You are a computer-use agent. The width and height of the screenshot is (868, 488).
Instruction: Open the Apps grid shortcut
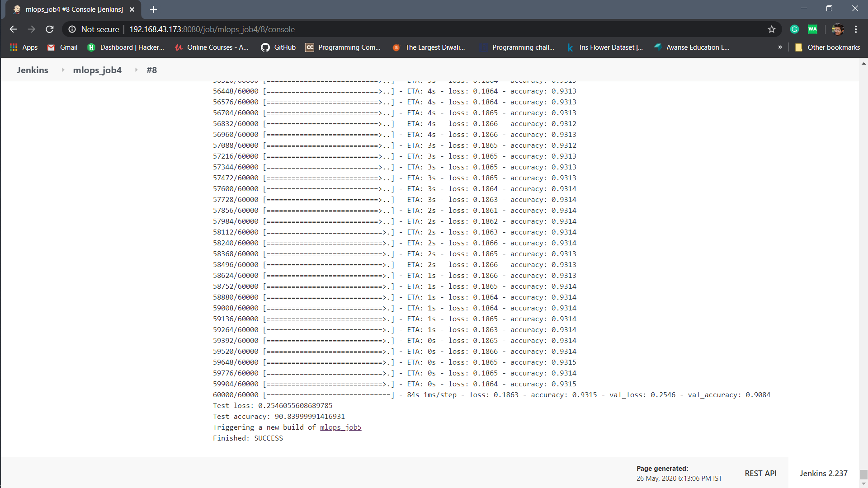24,47
